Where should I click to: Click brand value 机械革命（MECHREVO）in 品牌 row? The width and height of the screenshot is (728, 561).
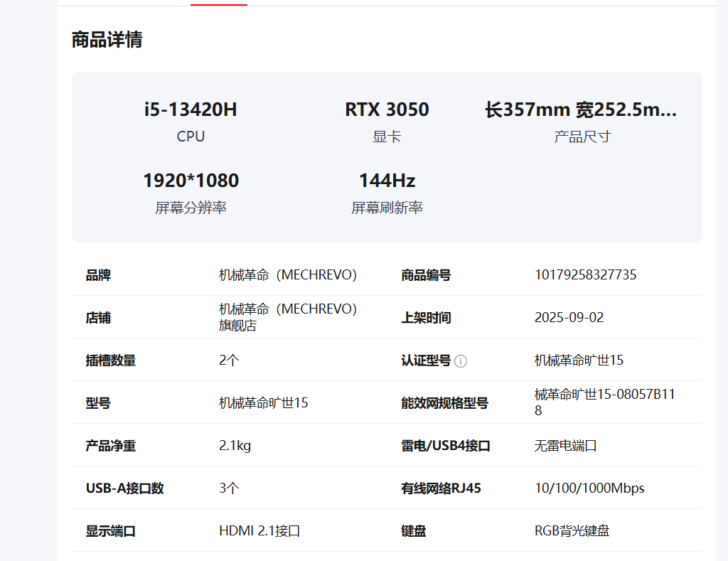tap(288, 275)
